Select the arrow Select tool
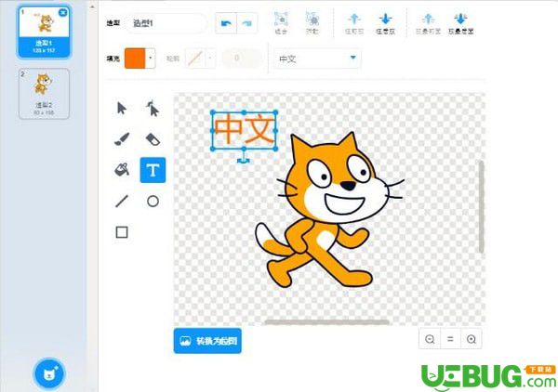 (122, 109)
